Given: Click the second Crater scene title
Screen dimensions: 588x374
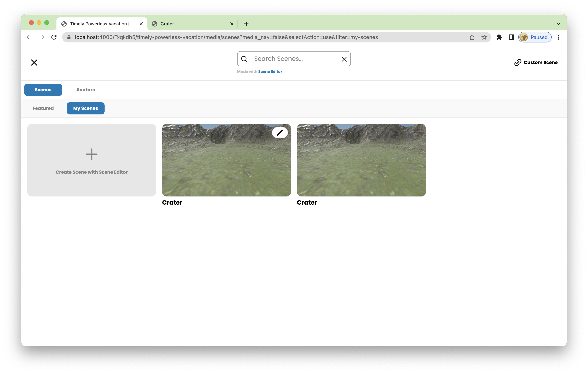Looking at the screenshot, I should tap(307, 203).
